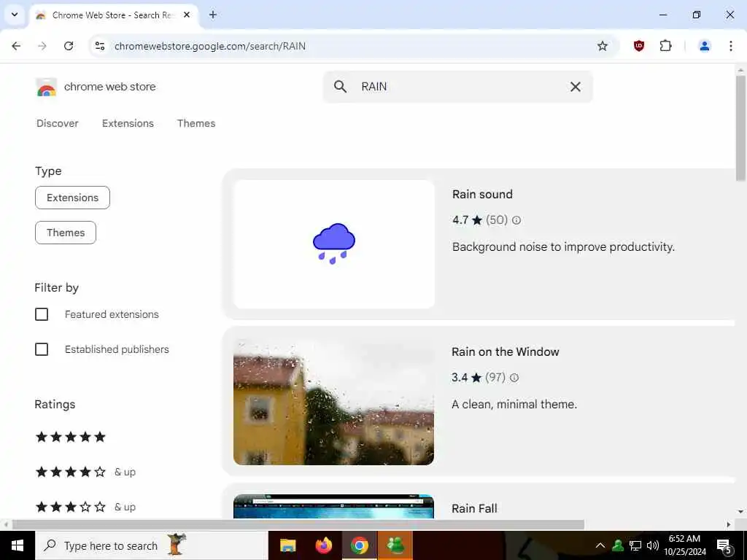Click the scrollbar right arrow
This screenshot has width=747, height=560.
tap(729, 524)
